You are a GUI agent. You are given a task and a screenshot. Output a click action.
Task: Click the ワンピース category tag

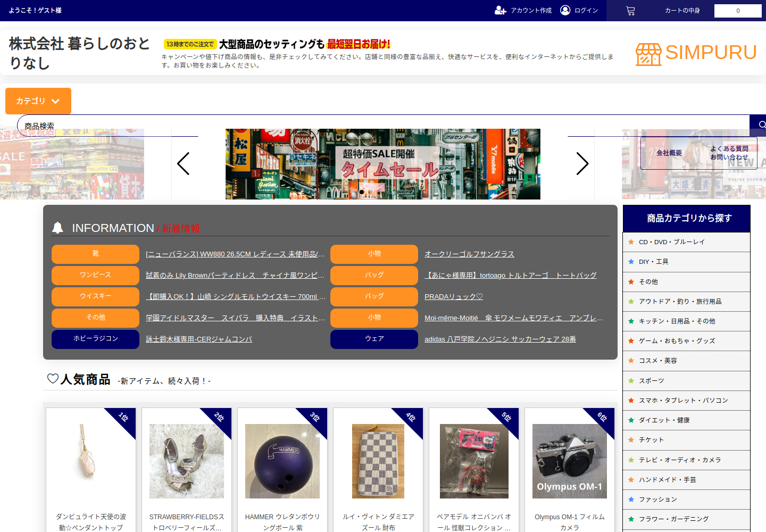coord(95,275)
